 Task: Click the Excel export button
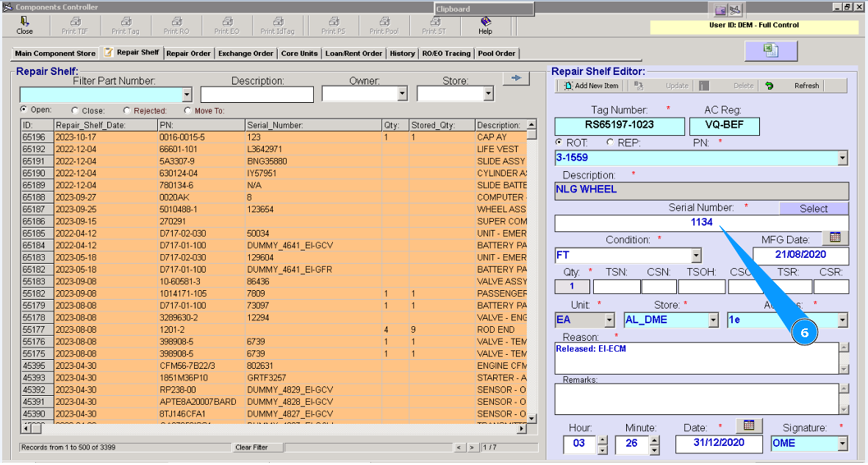point(770,51)
